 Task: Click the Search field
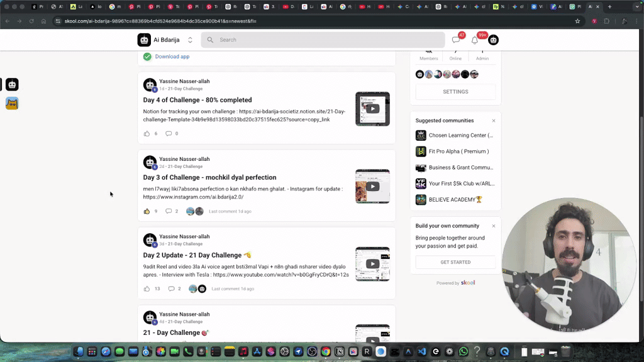323,40
